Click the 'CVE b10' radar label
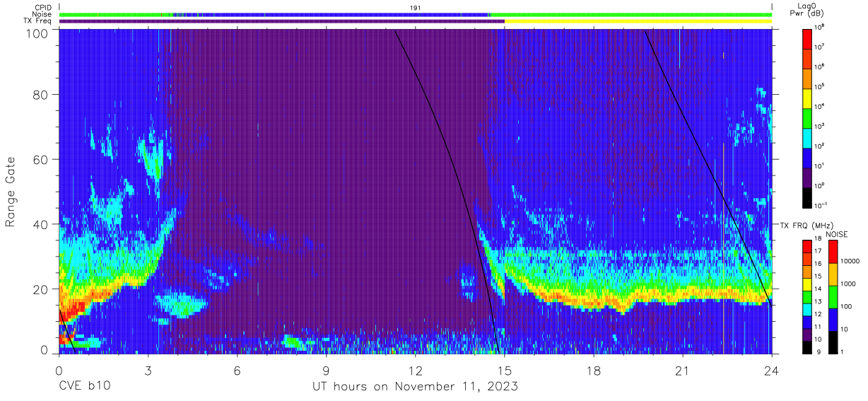The width and height of the screenshot is (868, 401). click(x=84, y=387)
